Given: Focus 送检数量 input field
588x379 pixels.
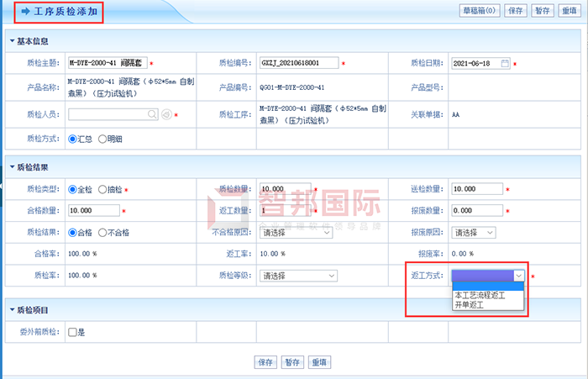Looking at the screenshot, I should pyautogui.click(x=477, y=189).
